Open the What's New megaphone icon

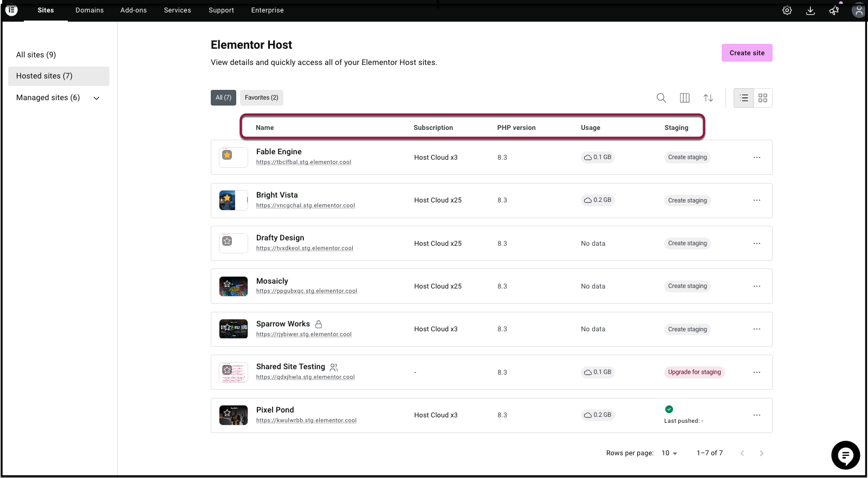click(x=834, y=10)
